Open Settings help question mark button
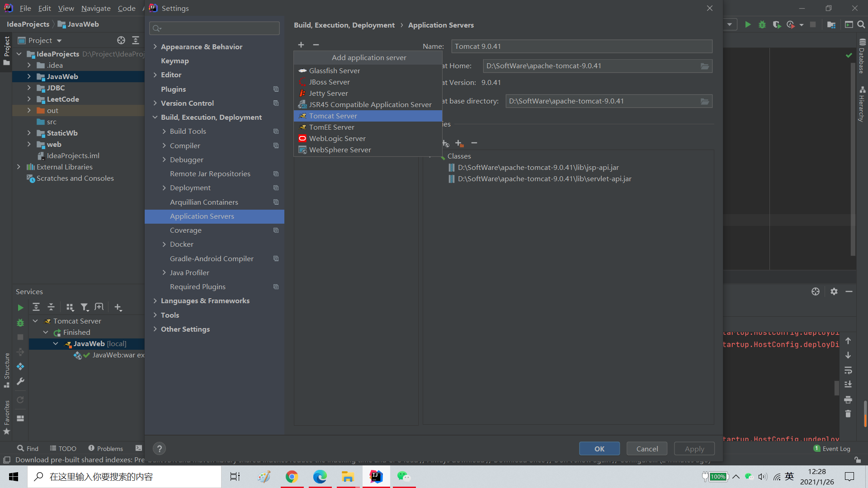Screen dimensions: 868x488 pyautogui.click(x=159, y=449)
